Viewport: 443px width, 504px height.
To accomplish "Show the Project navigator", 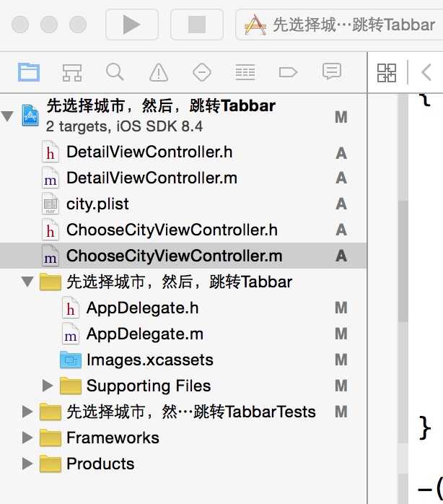I will click(x=29, y=71).
